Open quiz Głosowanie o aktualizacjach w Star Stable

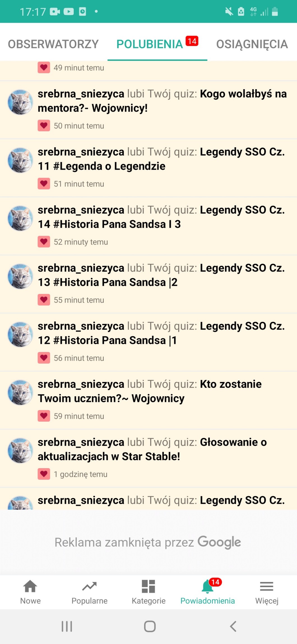(152, 449)
